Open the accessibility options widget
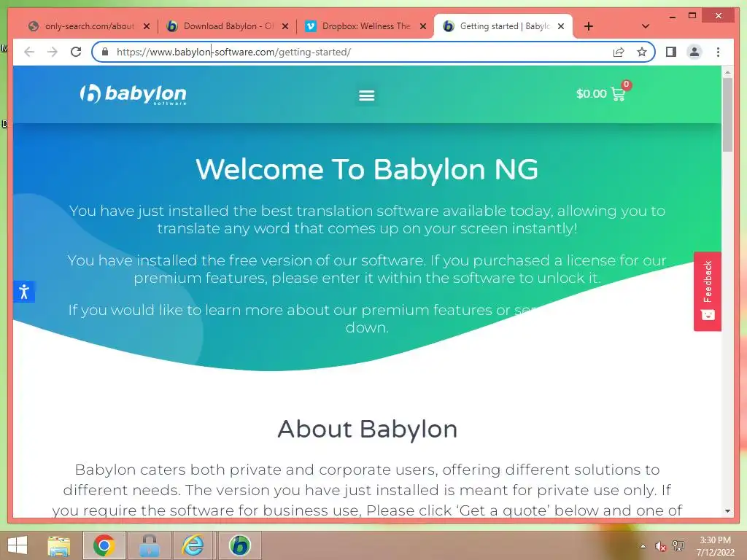747x560 pixels. pyautogui.click(x=24, y=292)
